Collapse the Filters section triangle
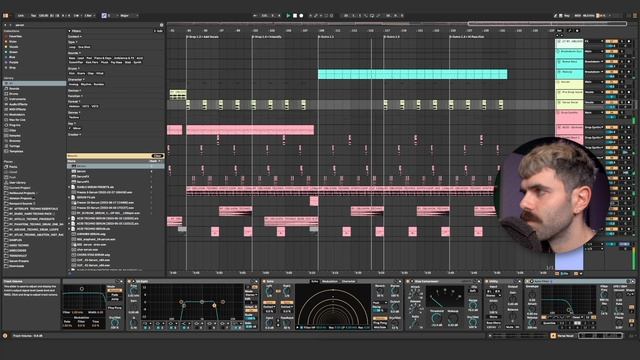This screenshot has height=360, width=640. 69,31
